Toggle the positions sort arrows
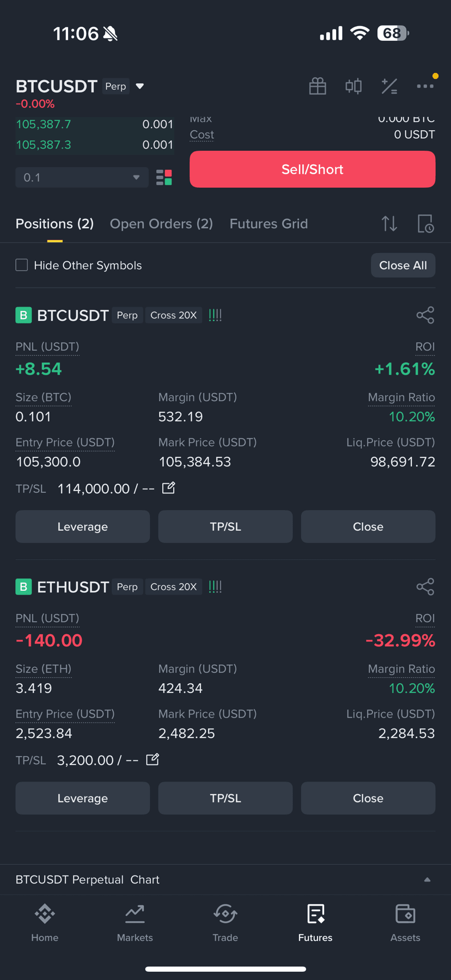This screenshot has width=451, height=980. click(x=389, y=224)
